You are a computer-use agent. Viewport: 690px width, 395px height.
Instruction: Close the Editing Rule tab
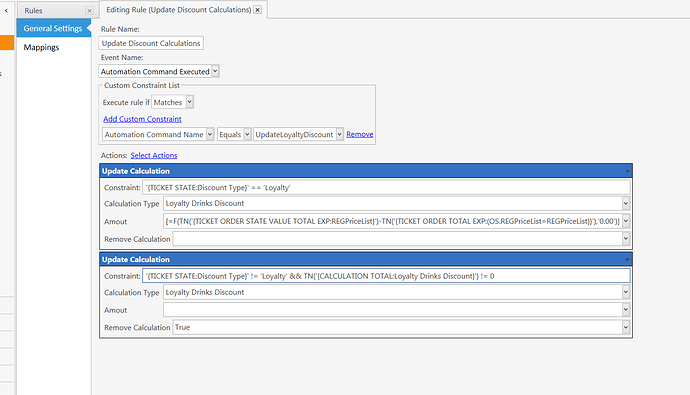(x=257, y=10)
